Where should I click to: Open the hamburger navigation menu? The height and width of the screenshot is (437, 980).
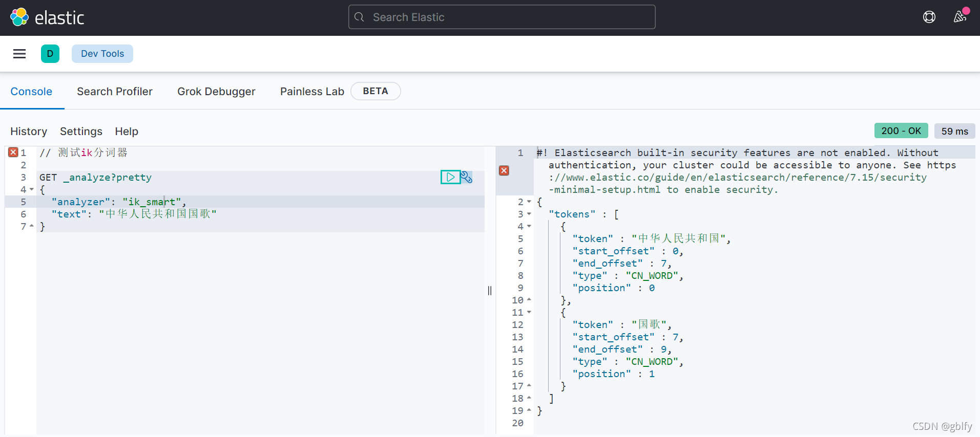pyautogui.click(x=19, y=54)
